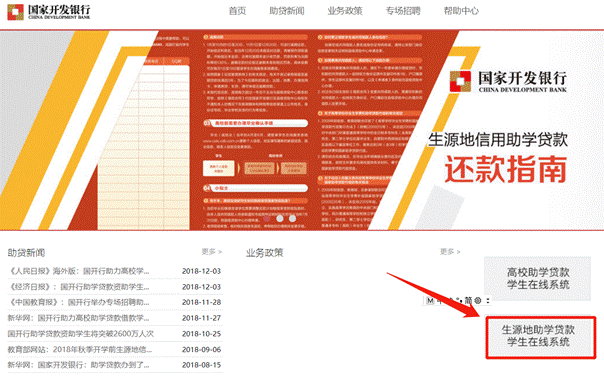Click the IME emoji face icon
Screen dimensions: 604x386
(478, 300)
